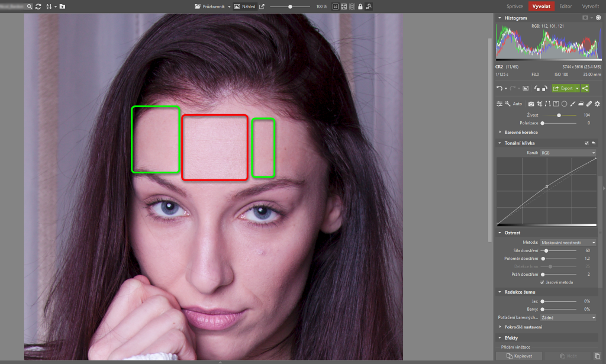Open the sort order A-Z options
The height and width of the screenshot is (364, 606).
coord(49,7)
